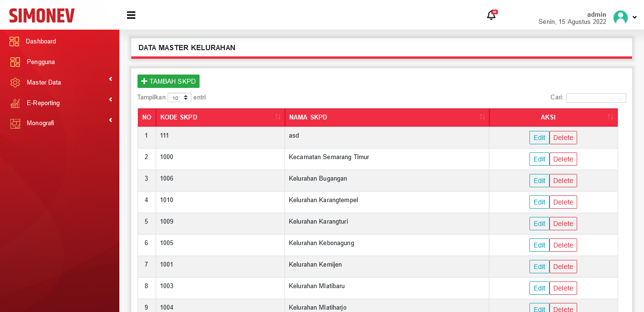Edit the Kelurahan Bugangan row

[x=539, y=181]
